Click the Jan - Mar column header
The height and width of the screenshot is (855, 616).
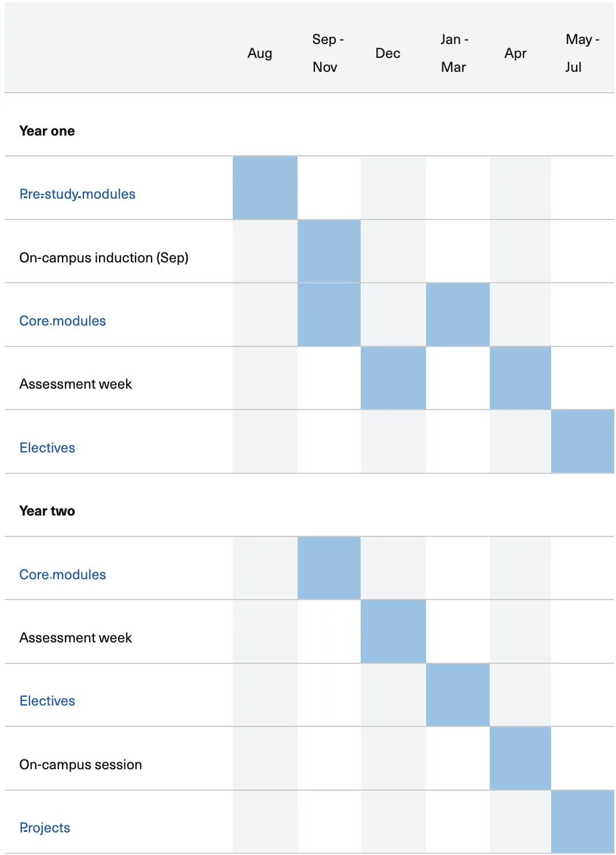point(454,53)
